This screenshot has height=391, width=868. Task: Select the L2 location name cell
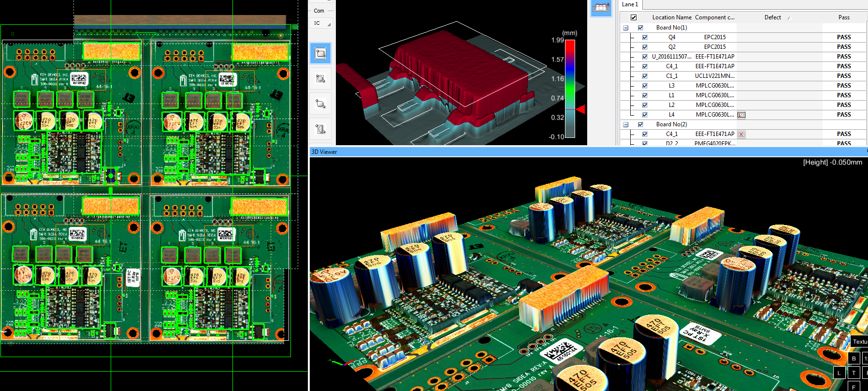pos(672,105)
